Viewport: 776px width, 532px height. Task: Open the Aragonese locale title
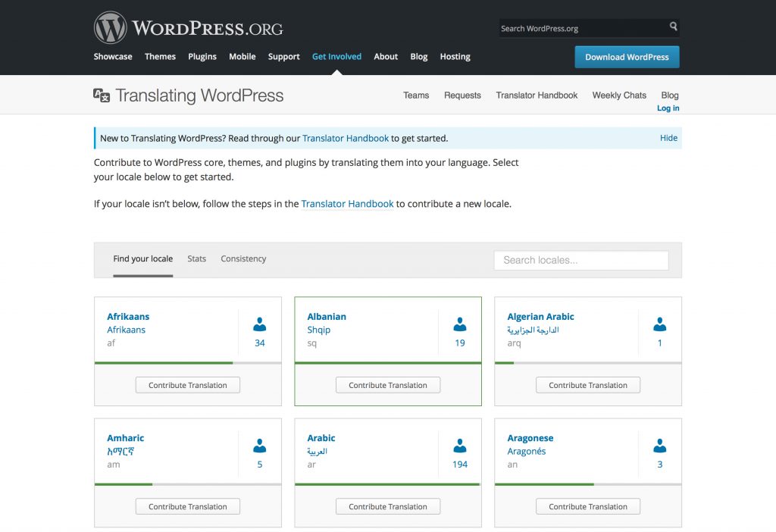tap(530, 438)
